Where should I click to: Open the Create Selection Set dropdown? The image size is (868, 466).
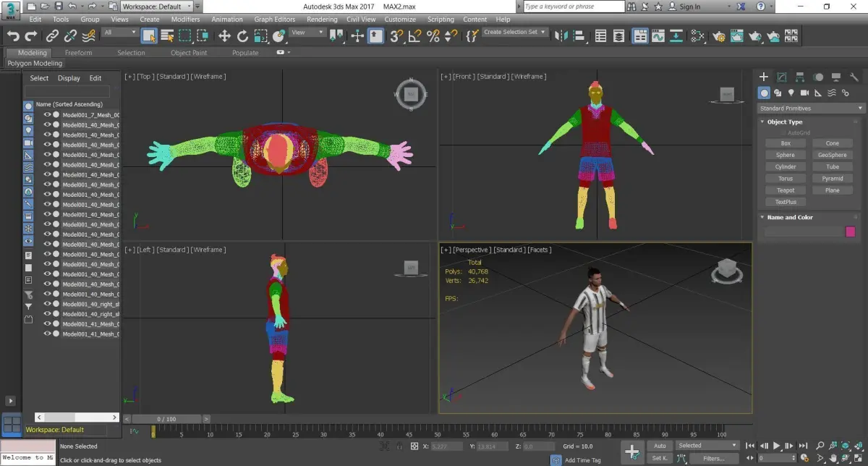point(516,33)
